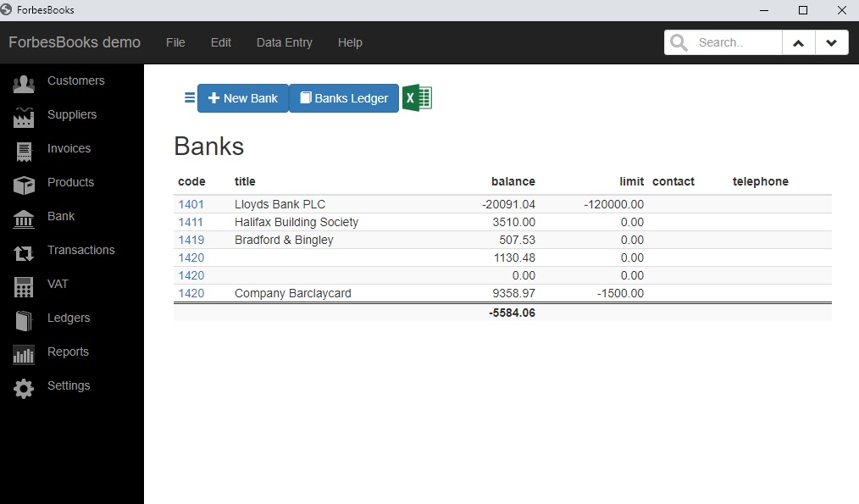Select Bradford & Bingley title cell
Screen dimensions: 859x504
coord(284,240)
